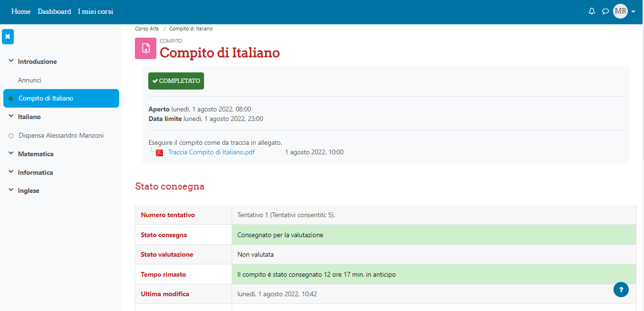Click the PDF file icon
Viewport: 644px width, 311px height.
160,152
